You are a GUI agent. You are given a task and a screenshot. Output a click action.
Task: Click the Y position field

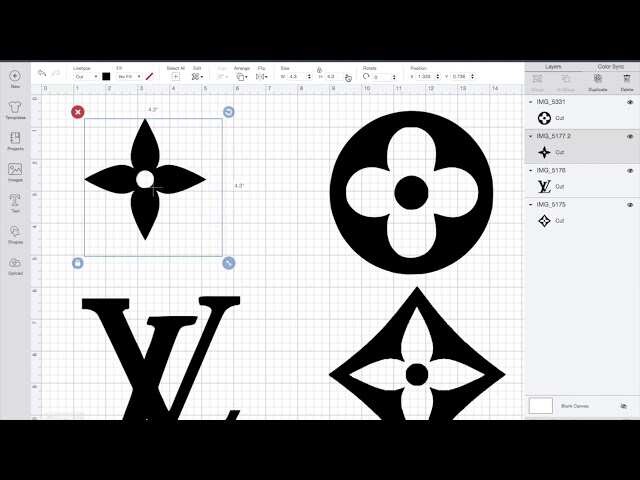click(x=460, y=77)
